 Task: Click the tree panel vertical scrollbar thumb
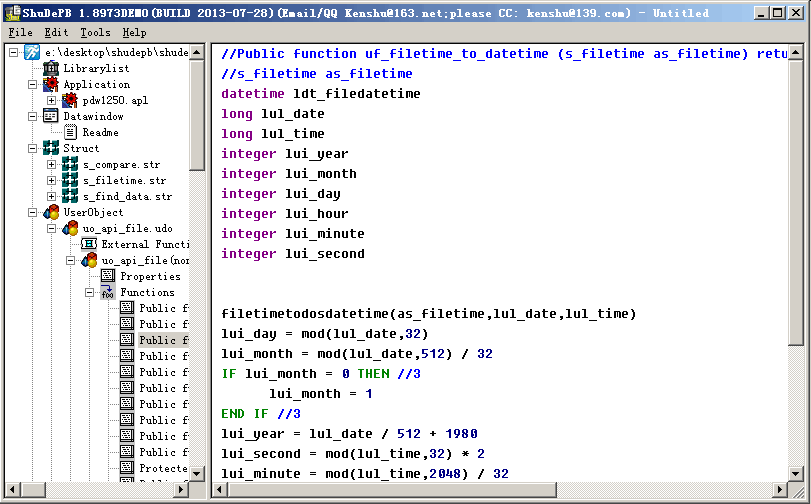click(197, 115)
